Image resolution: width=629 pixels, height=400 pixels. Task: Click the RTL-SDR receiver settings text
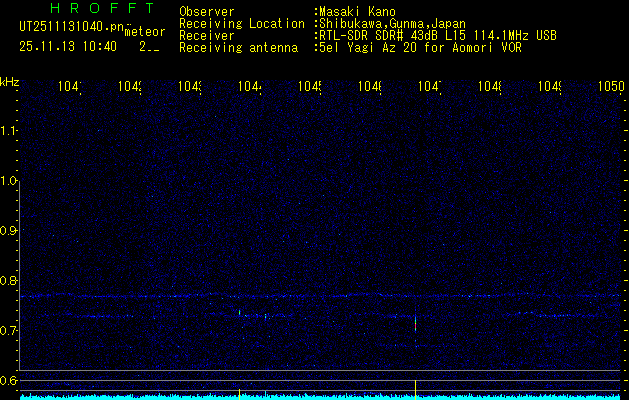tap(437, 35)
